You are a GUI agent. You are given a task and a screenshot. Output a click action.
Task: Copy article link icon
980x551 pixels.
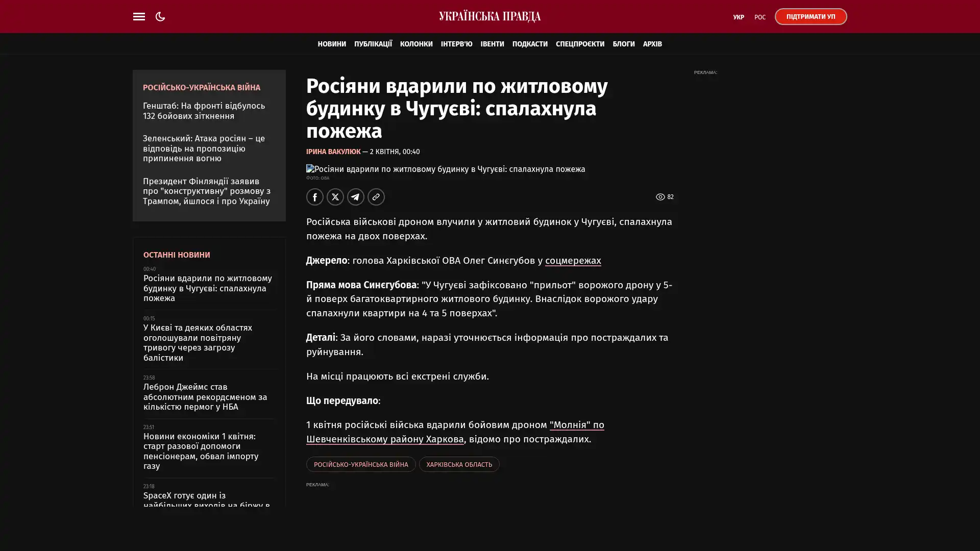376,197
